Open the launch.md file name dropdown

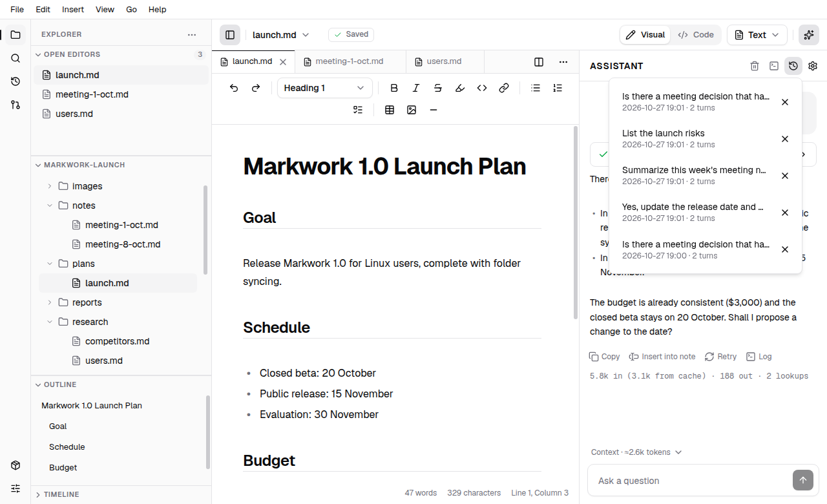(281, 35)
